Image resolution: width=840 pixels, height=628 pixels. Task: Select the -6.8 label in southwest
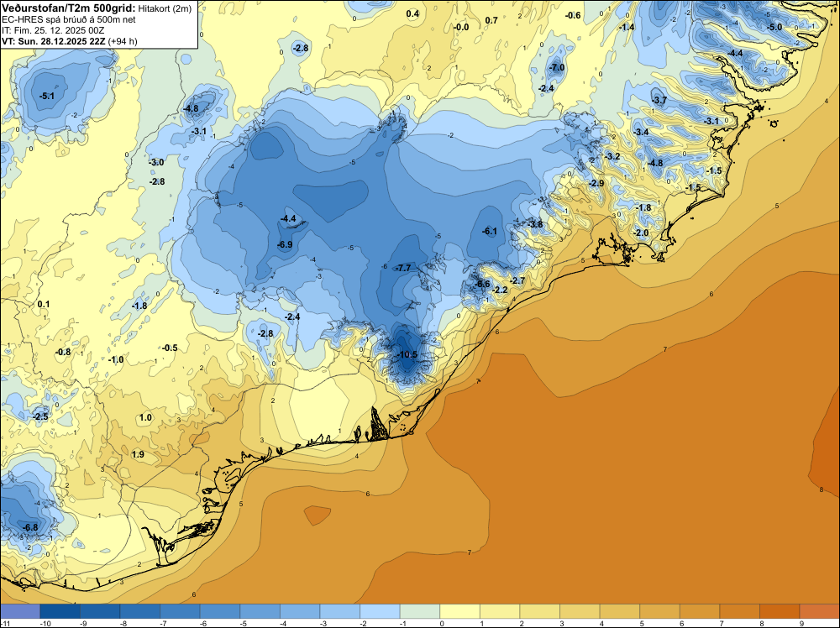coord(30,527)
